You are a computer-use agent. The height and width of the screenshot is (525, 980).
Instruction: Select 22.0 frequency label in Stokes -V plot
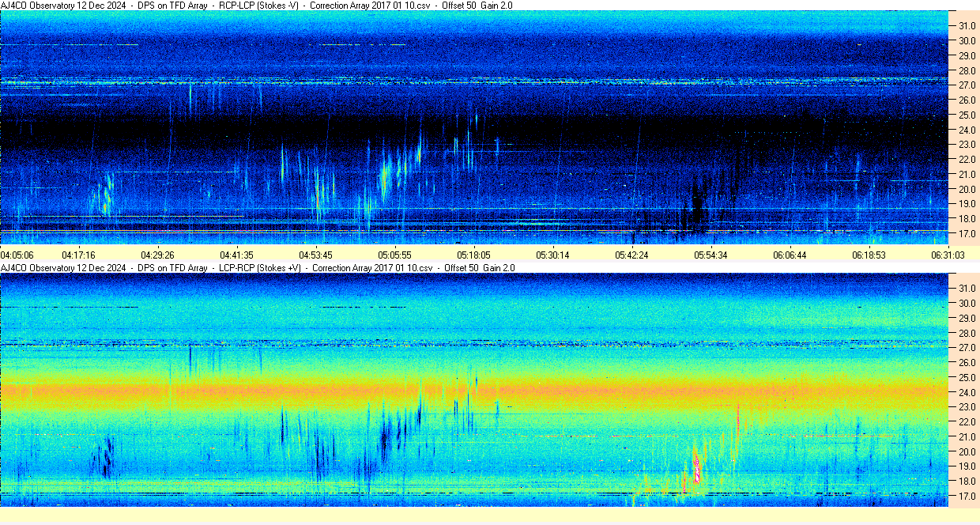pos(967,160)
